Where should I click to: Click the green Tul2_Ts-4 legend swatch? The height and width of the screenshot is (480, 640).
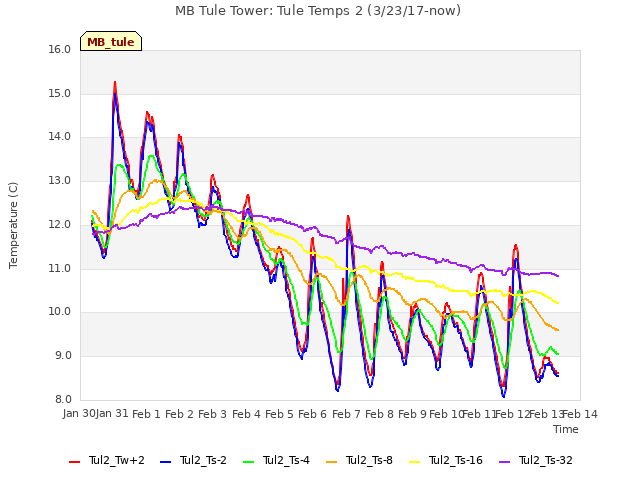point(248,462)
